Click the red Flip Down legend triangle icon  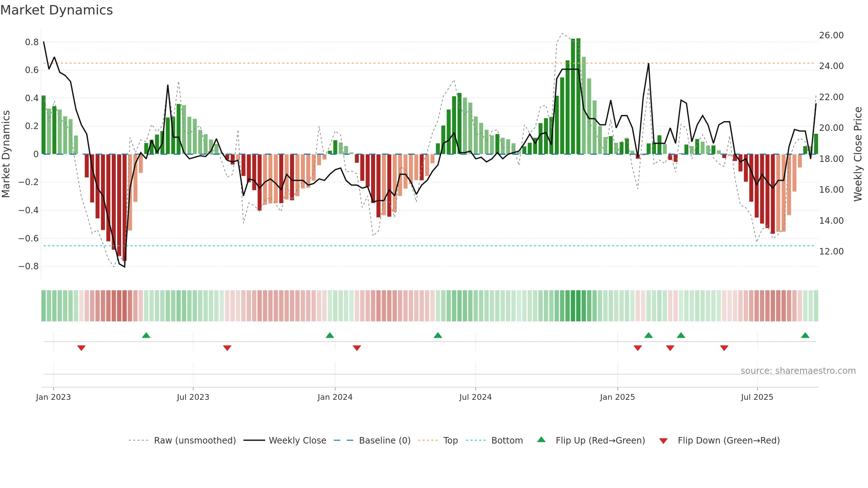coord(663,441)
